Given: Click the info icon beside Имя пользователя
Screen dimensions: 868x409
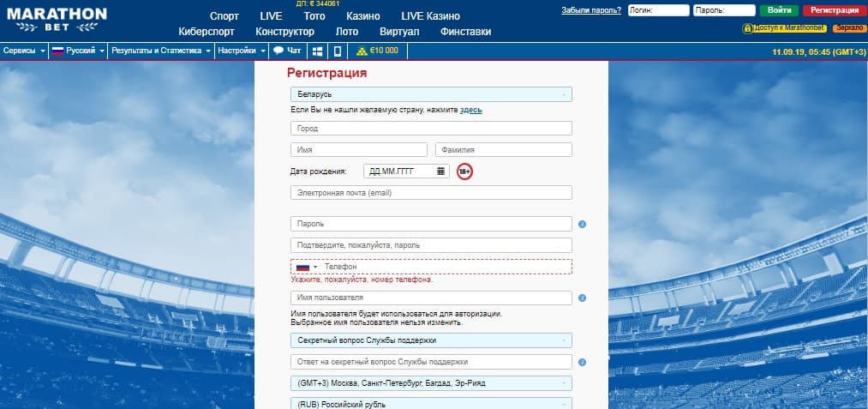Looking at the screenshot, I should pyautogui.click(x=582, y=298).
